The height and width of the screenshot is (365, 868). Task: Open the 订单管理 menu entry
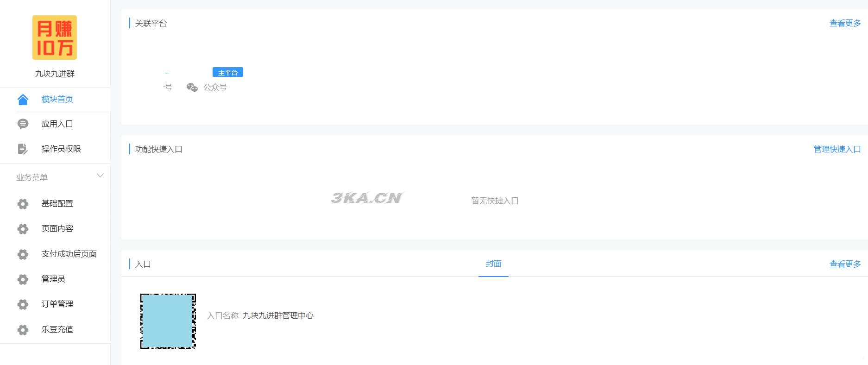pos(57,304)
